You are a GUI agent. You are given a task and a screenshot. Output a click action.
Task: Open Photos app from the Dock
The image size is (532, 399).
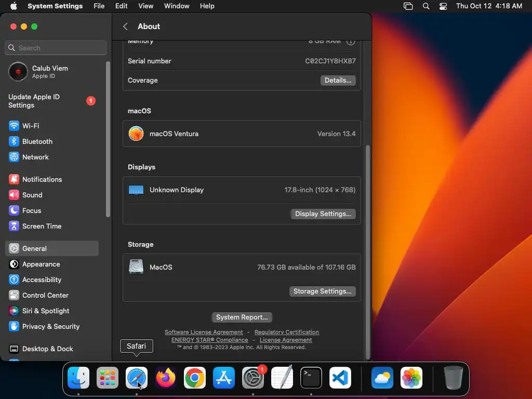click(411, 378)
